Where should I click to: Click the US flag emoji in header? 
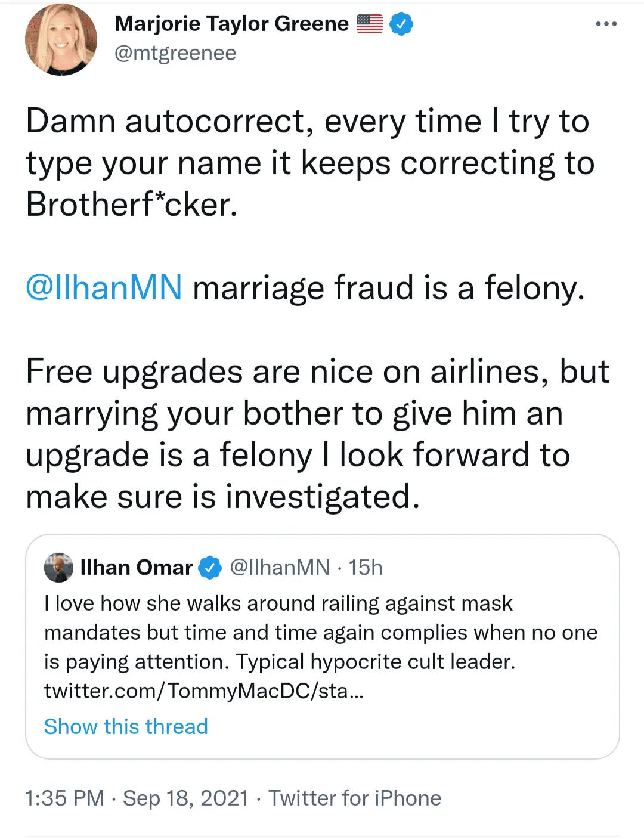click(370, 24)
